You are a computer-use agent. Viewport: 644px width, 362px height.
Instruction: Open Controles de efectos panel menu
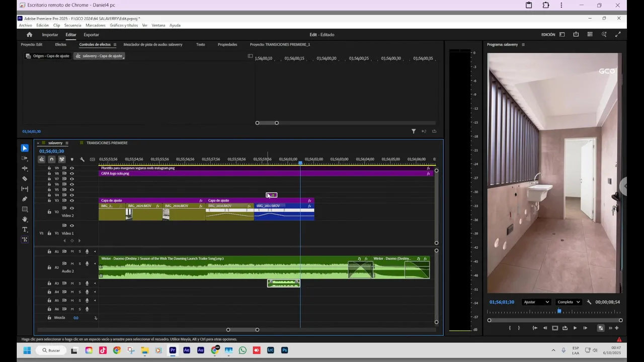(115, 44)
